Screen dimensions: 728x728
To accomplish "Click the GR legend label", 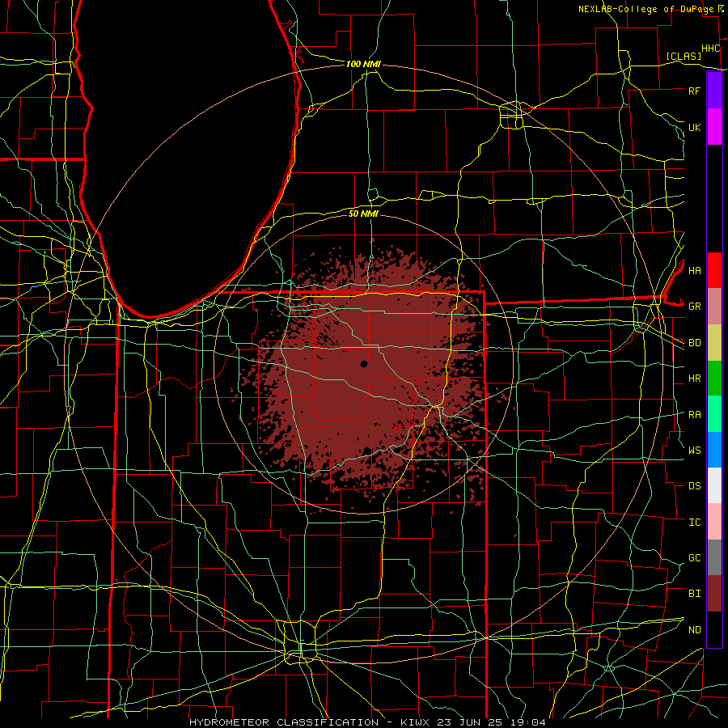I will (694, 307).
